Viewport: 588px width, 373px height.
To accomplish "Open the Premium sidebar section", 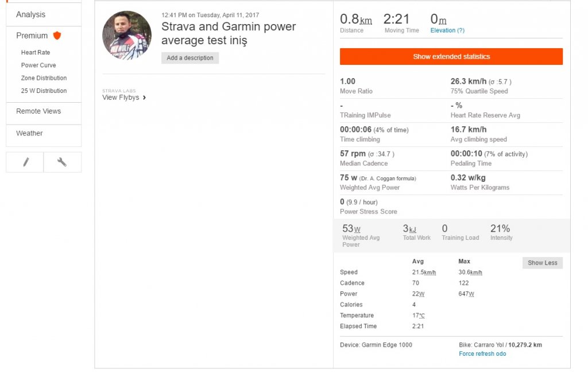I will [x=32, y=36].
